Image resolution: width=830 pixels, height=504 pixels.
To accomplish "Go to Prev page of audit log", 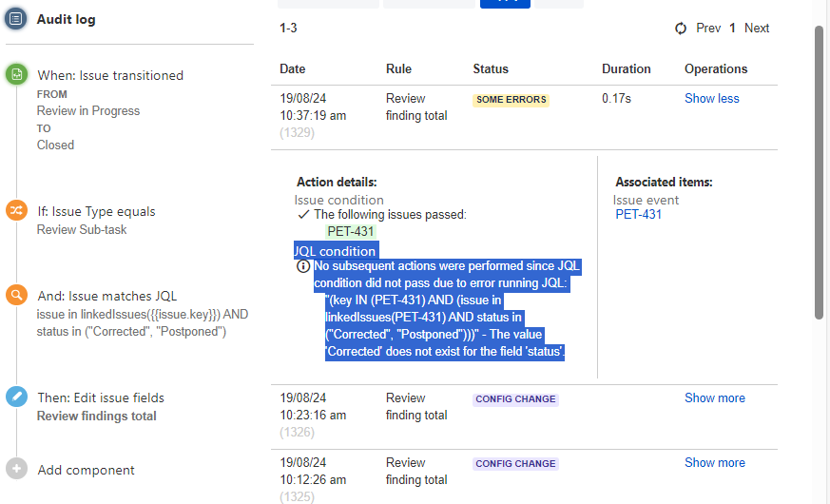I will (x=708, y=29).
